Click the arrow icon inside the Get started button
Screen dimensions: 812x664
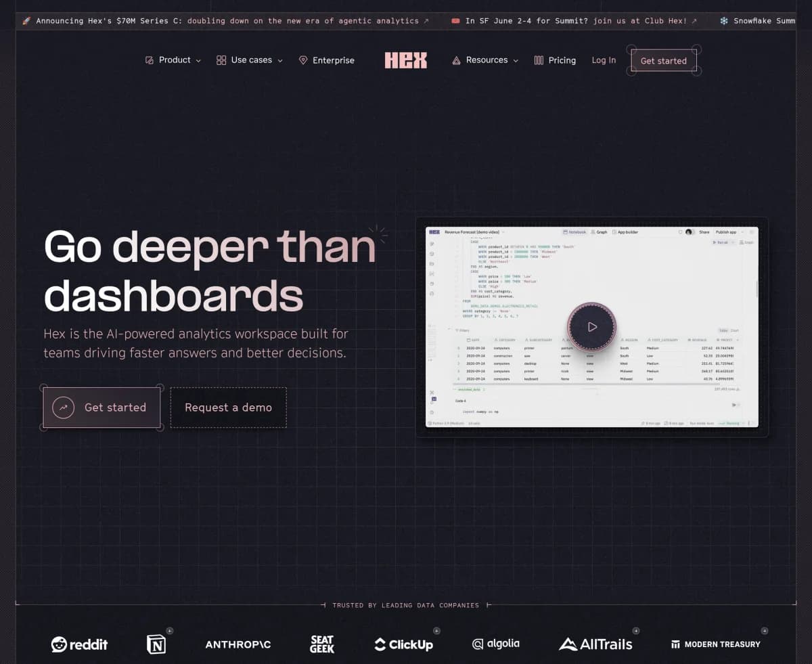(x=63, y=407)
